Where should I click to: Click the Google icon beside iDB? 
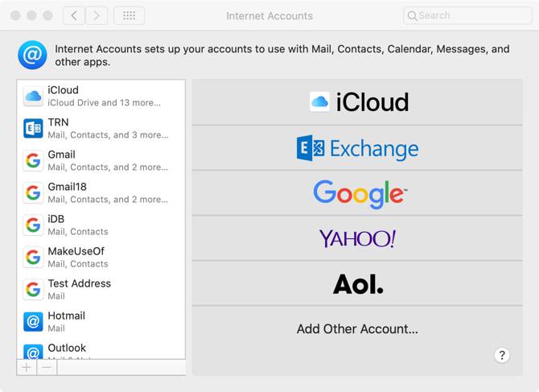point(33,225)
